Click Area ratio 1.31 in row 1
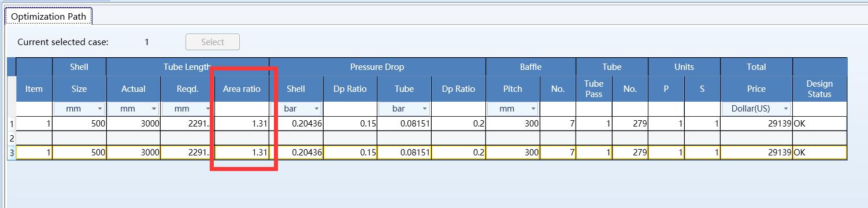This screenshot has width=868, height=208. point(242,124)
